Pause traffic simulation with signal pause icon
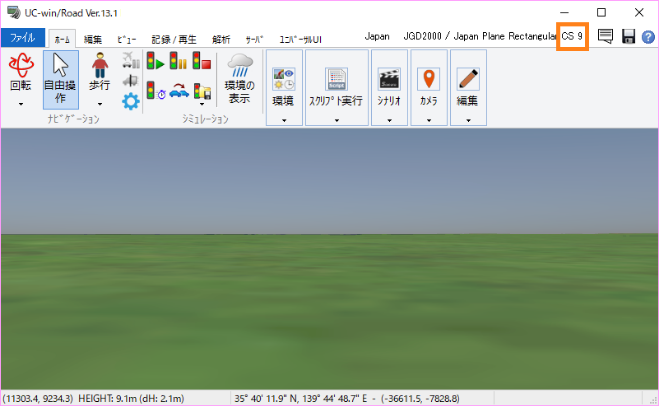This screenshot has width=659, height=406. pos(178,61)
